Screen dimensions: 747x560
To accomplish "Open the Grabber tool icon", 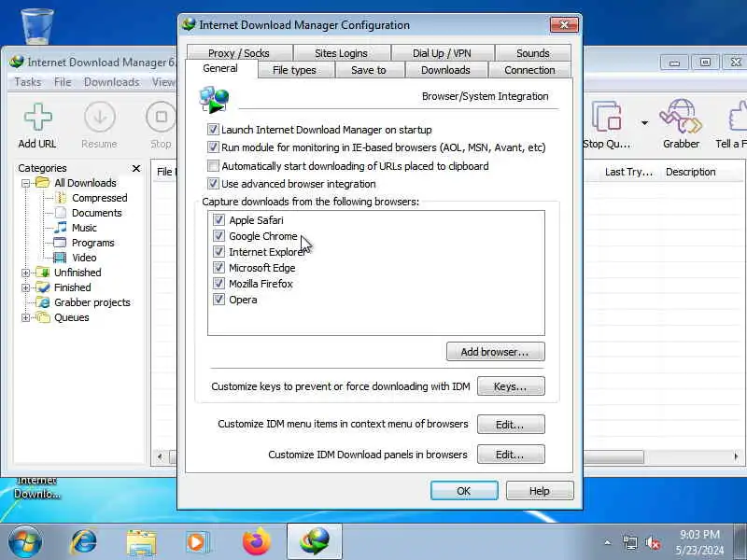I will [681, 116].
